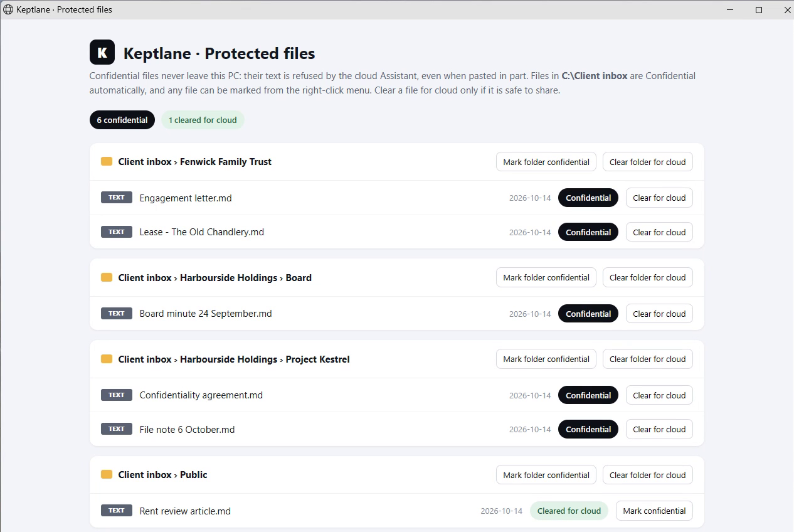Select the 6 confidential filter pill
Image resolution: width=794 pixels, height=532 pixels.
122,120
